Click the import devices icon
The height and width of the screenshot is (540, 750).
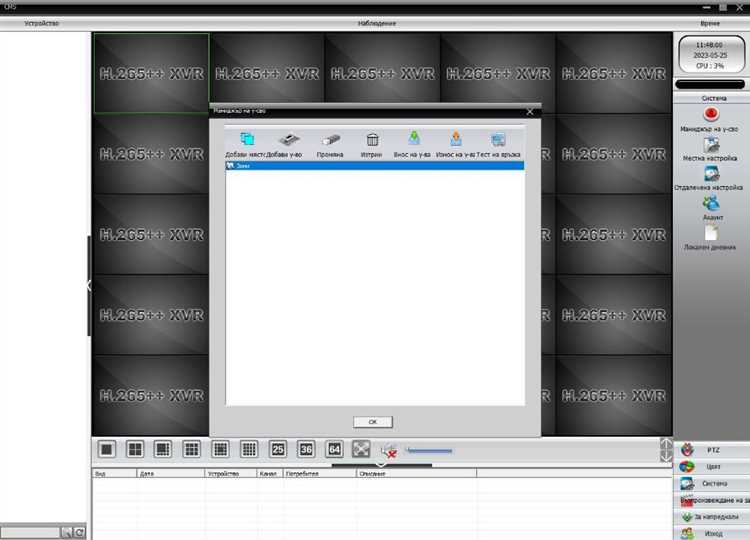pyautogui.click(x=414, y=139)
